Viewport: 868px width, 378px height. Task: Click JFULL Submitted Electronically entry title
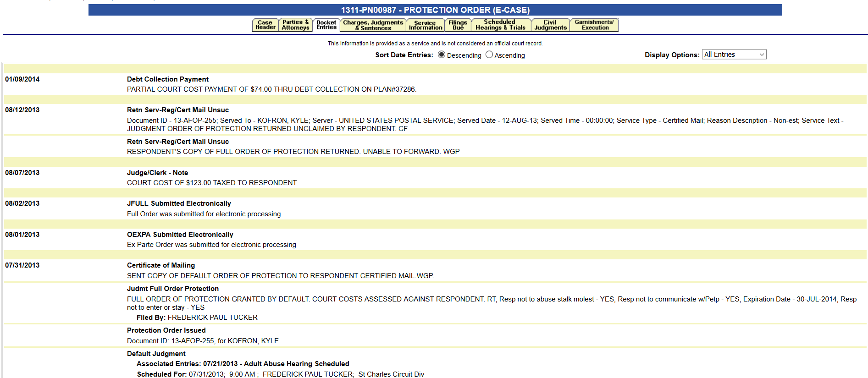(179, 203)
